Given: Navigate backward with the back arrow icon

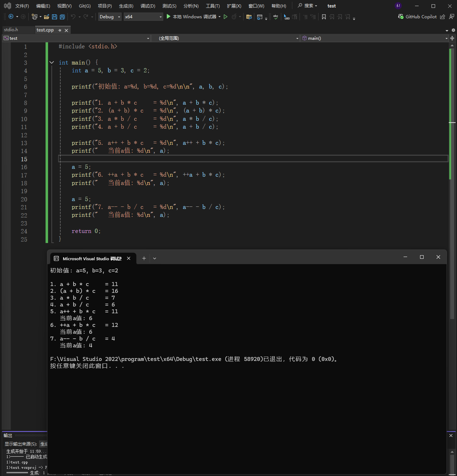Looking at the screenshot, I should [x=11, y=16].
